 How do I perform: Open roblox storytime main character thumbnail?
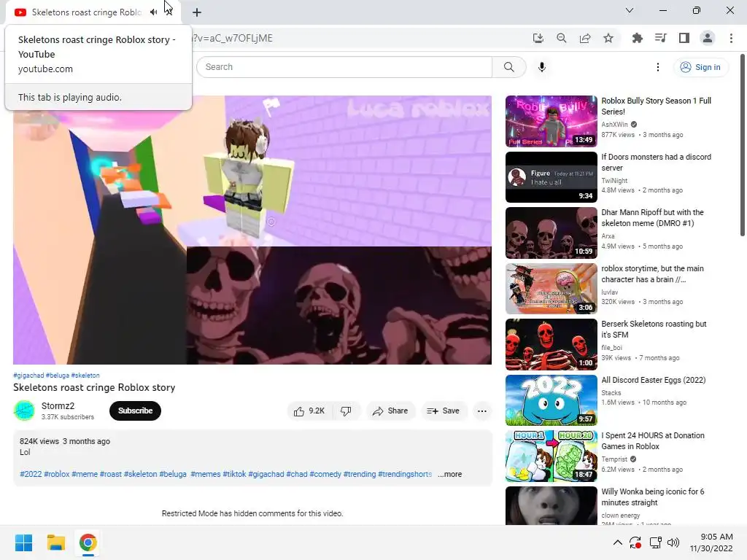tap(551, 289)
